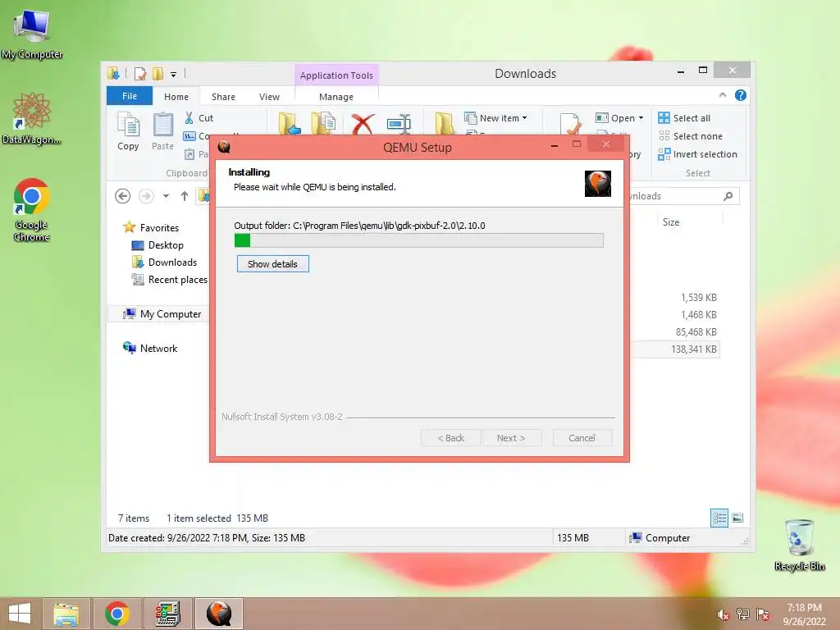Viewport: 840px width, 630px height.
Task: Switch to large icons view icon
Action: (737, 518)
